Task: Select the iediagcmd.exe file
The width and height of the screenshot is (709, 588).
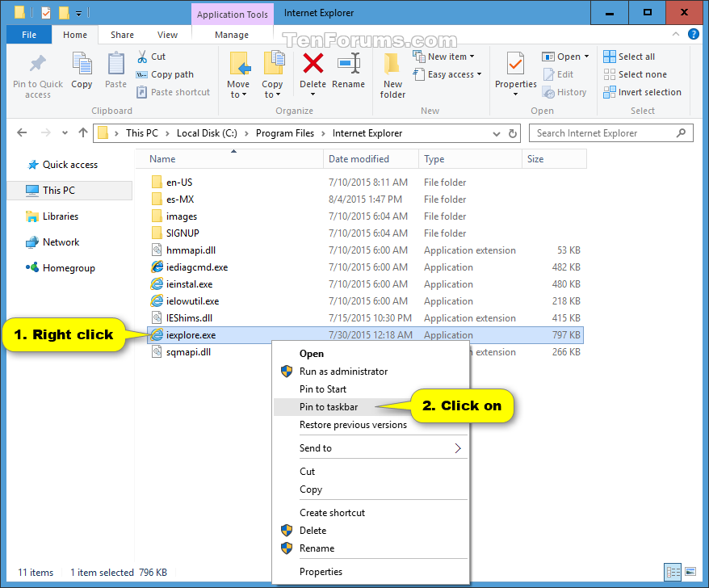Action: (x=365, y=267)
